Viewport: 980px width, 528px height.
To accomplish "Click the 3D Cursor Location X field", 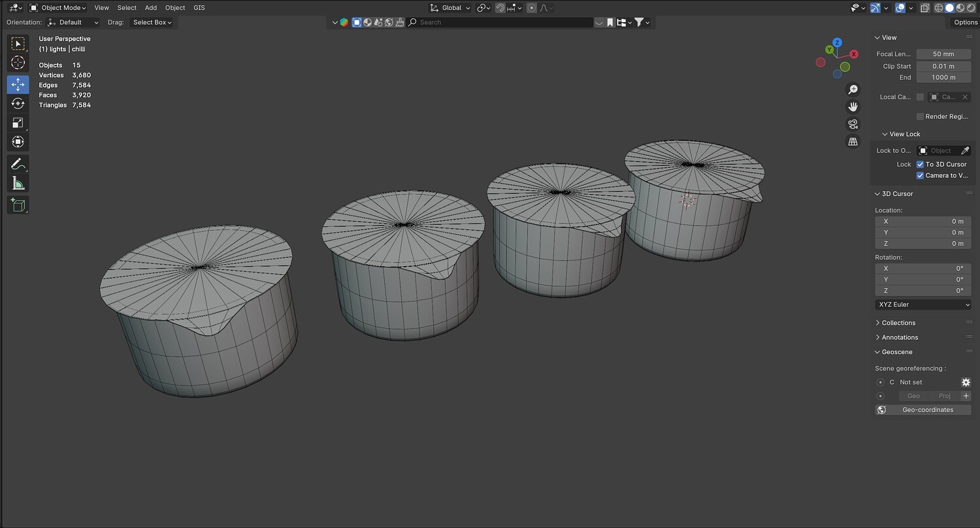I will [923, 222].
